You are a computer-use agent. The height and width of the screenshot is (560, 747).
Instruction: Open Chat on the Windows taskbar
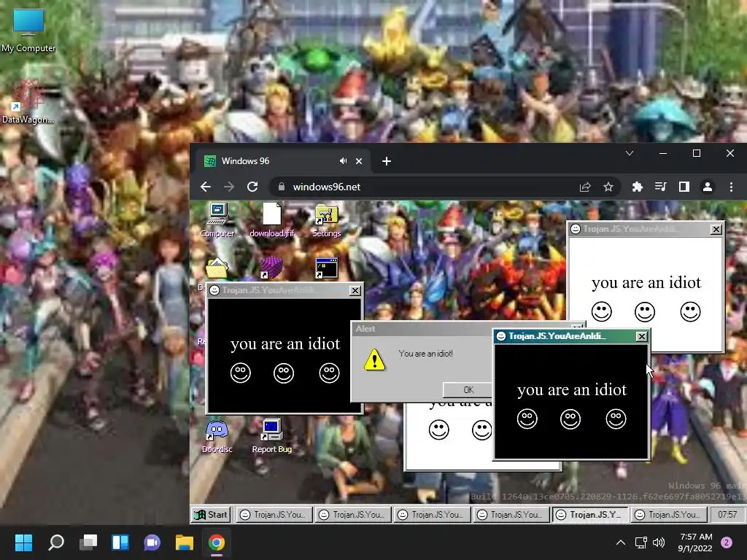152,542
